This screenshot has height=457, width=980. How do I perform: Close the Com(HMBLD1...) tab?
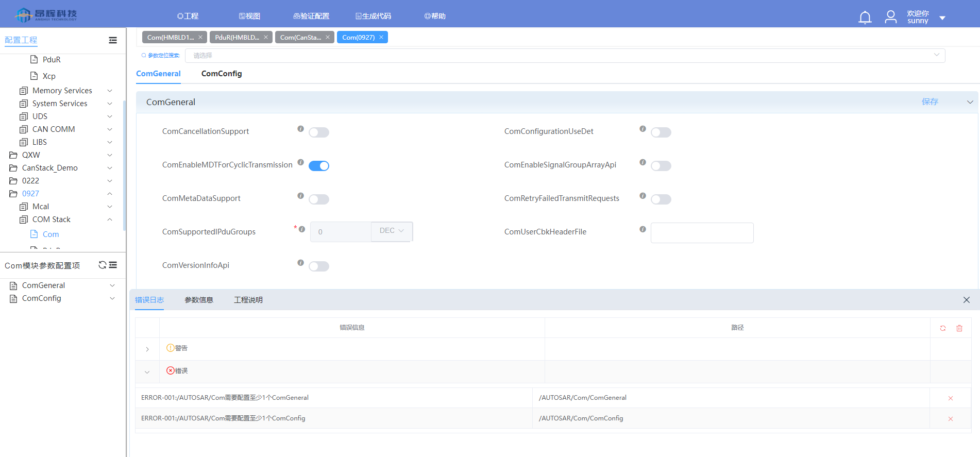(x=200, y=37)
